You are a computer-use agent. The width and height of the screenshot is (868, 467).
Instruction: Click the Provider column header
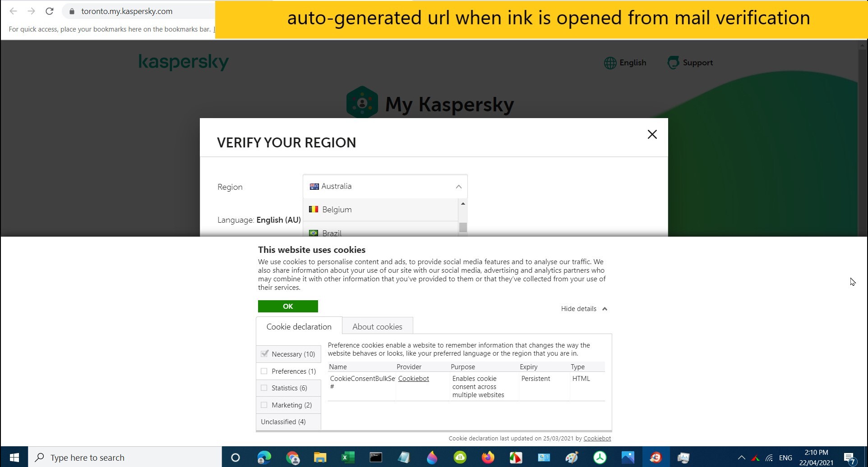409,367
